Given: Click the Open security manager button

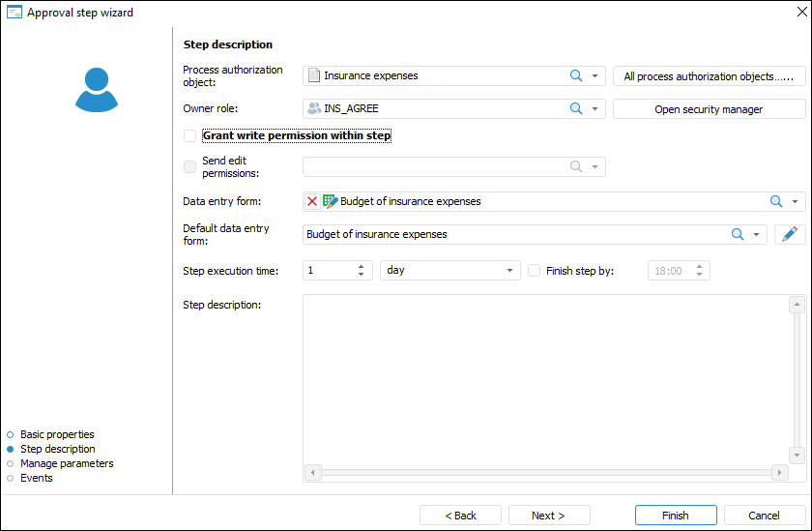Looking at the screenshot, I should [x=709, y=109].
